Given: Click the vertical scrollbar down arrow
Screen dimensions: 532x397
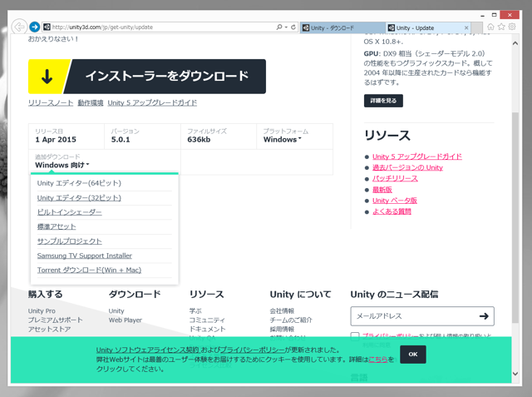Looking at the screenshot, I should (515, 374).
